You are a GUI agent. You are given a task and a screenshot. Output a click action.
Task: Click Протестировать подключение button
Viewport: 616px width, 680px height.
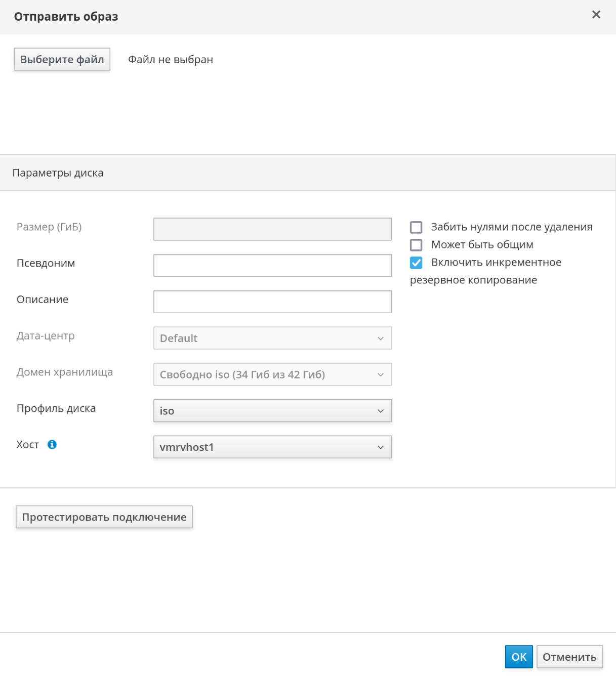(104, 517)
